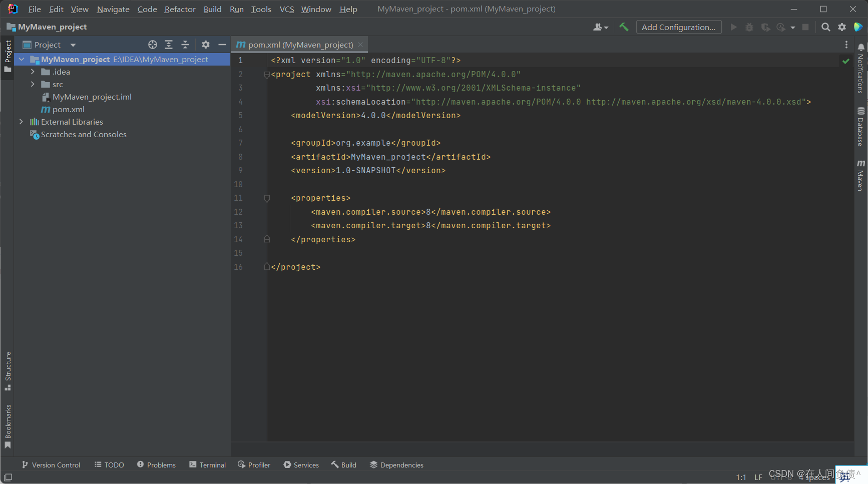868x484 pixels.
Task: Expand the src folder
Action: pyautogui.click(x=33, y=85)
